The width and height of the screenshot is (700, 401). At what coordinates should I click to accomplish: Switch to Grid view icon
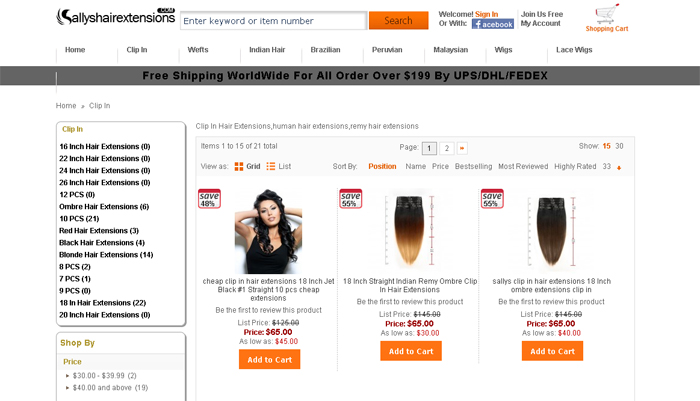point(239,167)
